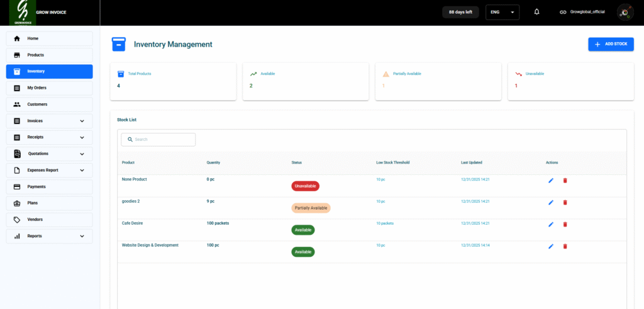This screenshot has width=644, height=309.
Task: Click edit pencil for Cafe Desire
Action: (x=551, y=224)
